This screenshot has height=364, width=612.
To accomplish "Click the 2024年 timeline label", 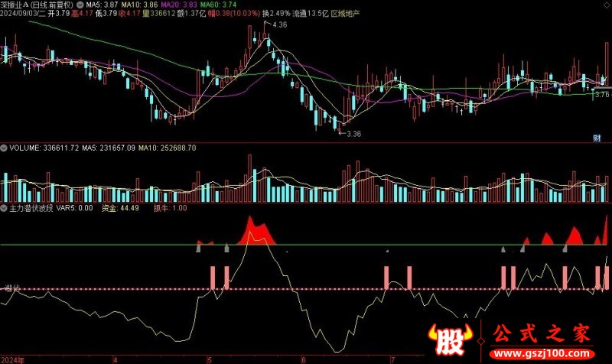I will 13,360.
